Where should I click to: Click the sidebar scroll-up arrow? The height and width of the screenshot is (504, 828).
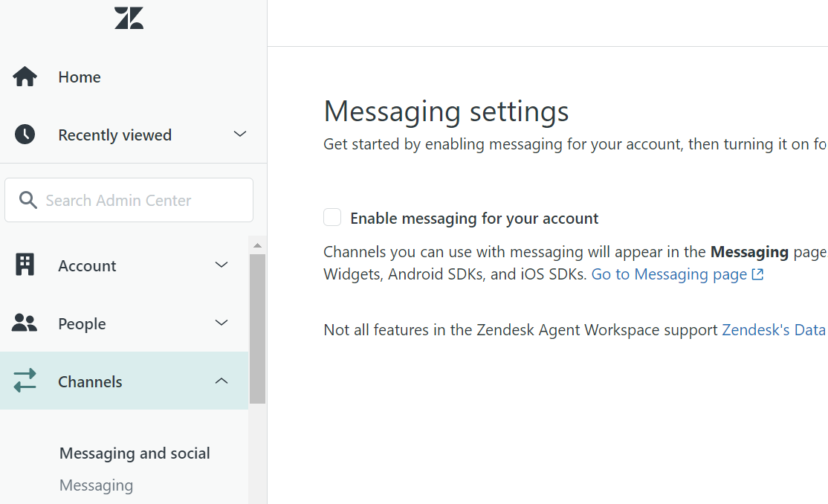(x=257, y=245)
